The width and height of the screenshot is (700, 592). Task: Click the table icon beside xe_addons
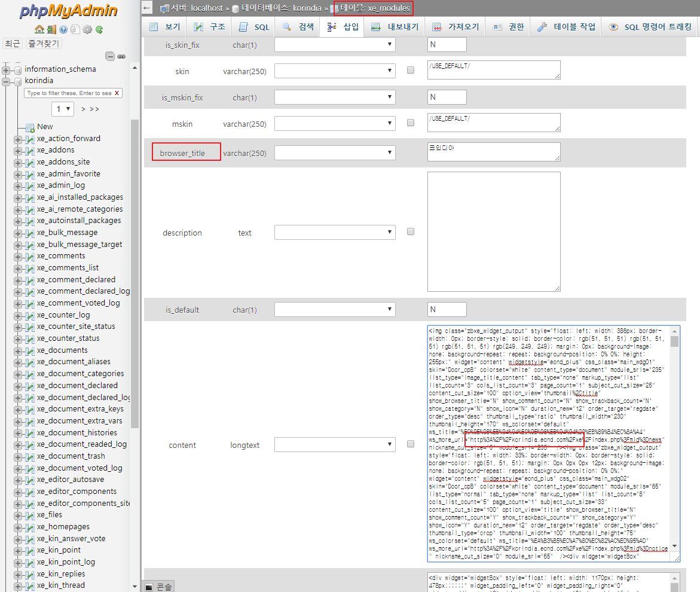click(29, 151)
